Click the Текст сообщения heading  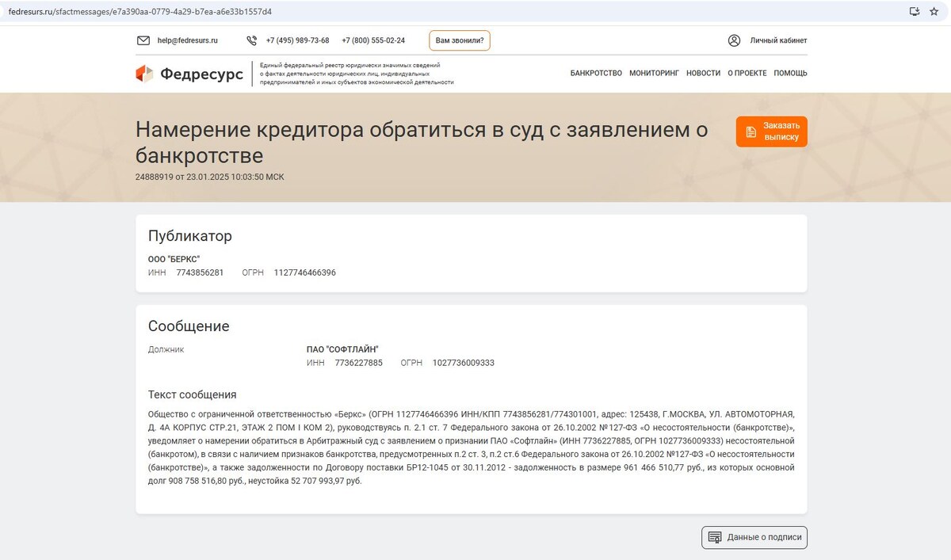click(193, 394)
